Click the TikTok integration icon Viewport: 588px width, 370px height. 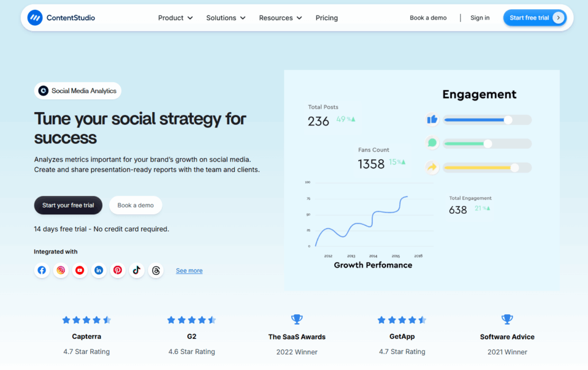click(x=137, y=270)
